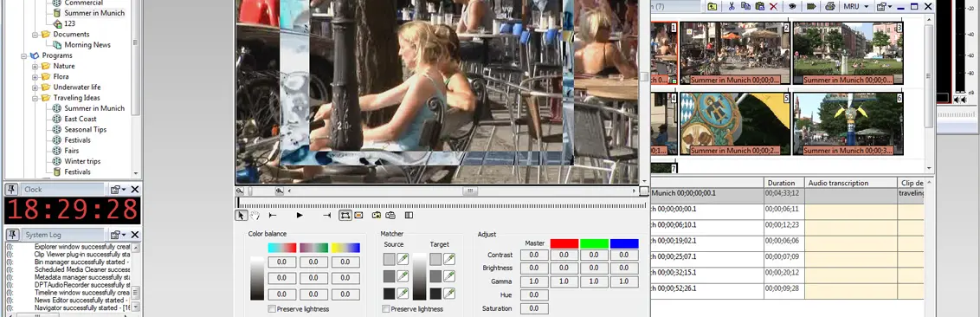Select the arrow pointer tool below the viewer
Image resolution: width=980 pixels, height=317 pixels.
tap(242, 215)
